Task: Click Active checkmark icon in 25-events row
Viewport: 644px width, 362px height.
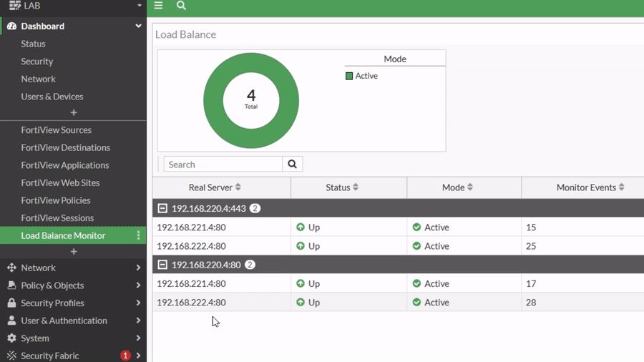Action: [417, 246]
